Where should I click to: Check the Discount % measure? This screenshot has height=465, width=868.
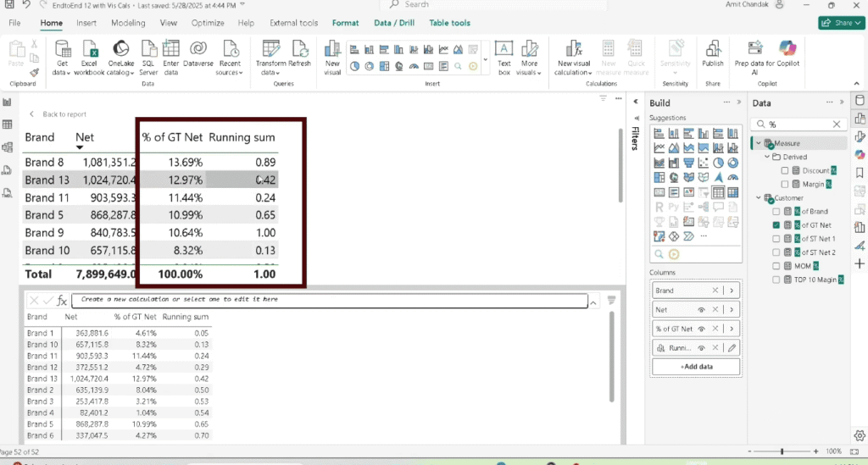[784, 170]
